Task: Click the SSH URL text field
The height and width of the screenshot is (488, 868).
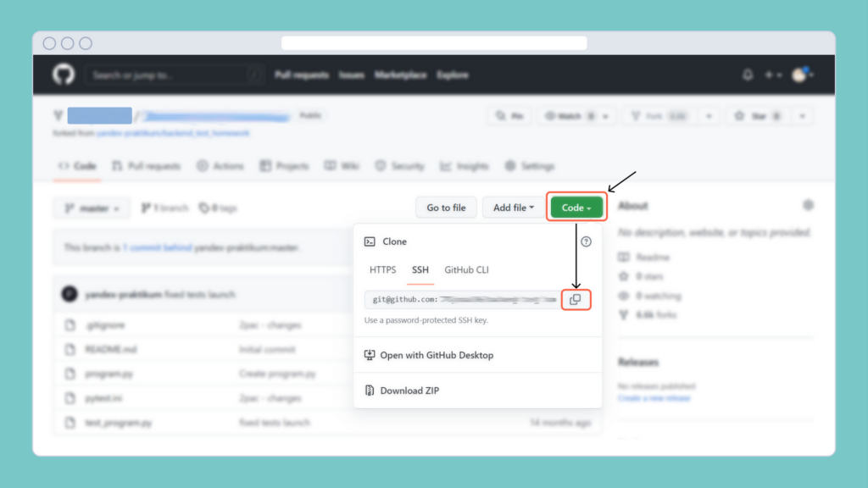Action: pos(462,299)
